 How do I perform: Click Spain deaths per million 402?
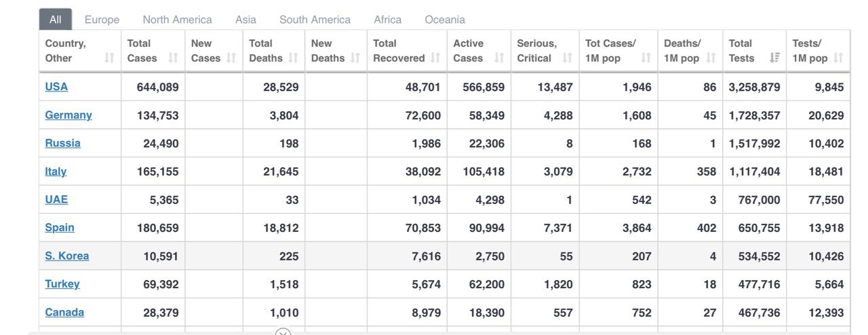tap(707, 228)
